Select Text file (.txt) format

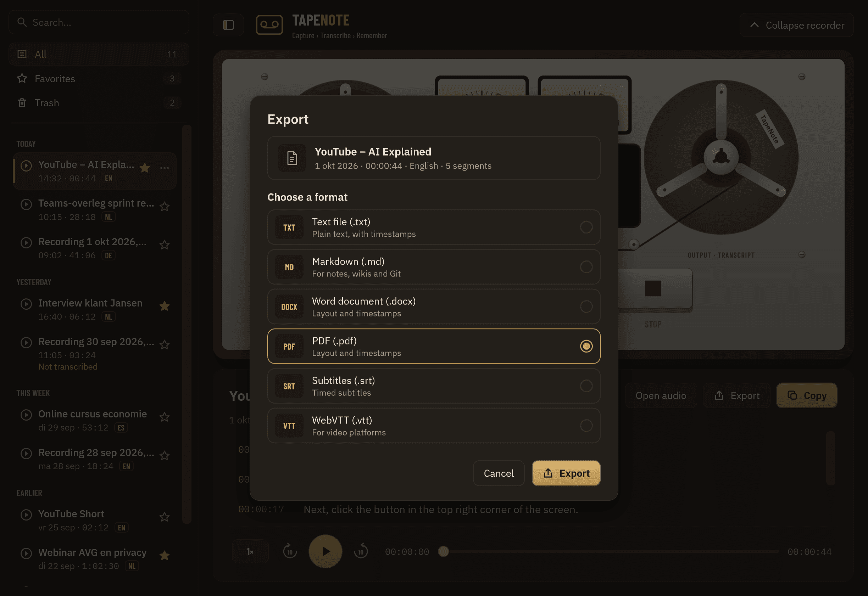pyautogui.click(x=434, y=227)
